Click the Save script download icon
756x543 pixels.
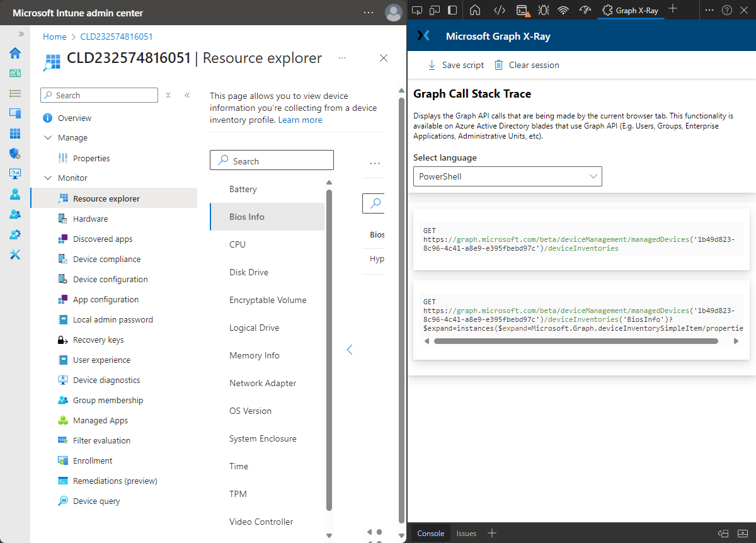[432, 65]
